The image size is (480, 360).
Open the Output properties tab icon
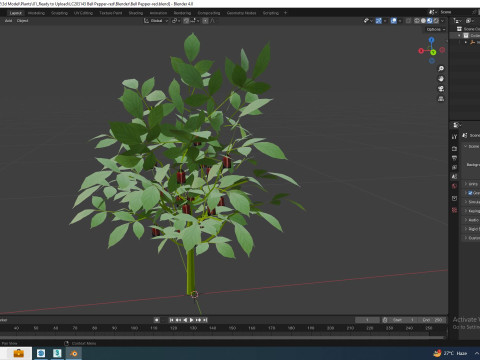coord(454,158)
